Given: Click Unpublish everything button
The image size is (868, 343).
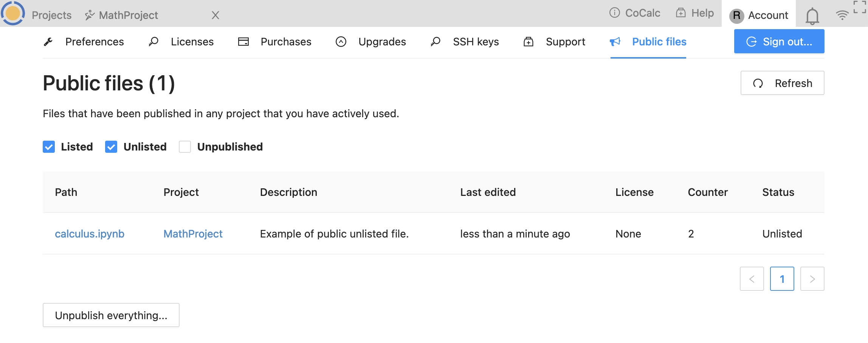Looking at the screenshot, I should [x=111, y=315].
